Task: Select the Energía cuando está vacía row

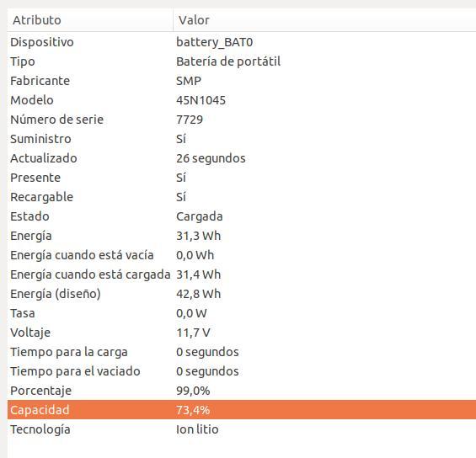Action: coord(242,255)
